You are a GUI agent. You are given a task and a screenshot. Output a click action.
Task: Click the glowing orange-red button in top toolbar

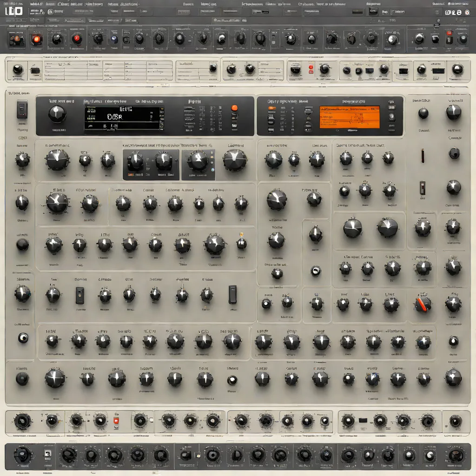[36, 39]
